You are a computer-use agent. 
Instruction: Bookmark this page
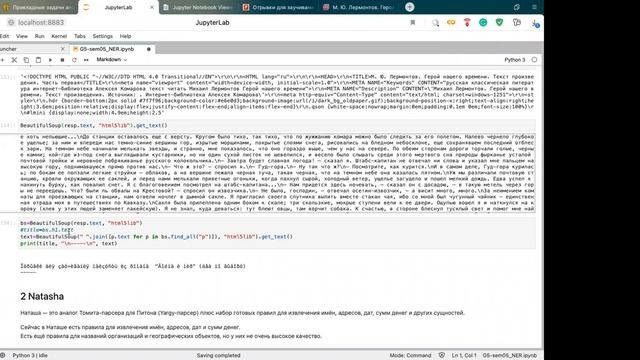pos(413,22)
